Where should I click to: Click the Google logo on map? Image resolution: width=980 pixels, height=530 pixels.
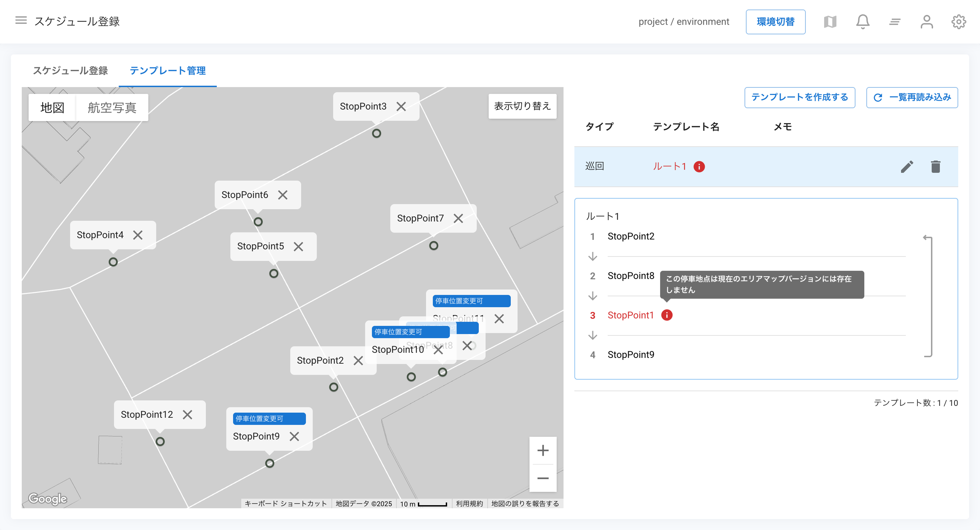click(48, 498)
